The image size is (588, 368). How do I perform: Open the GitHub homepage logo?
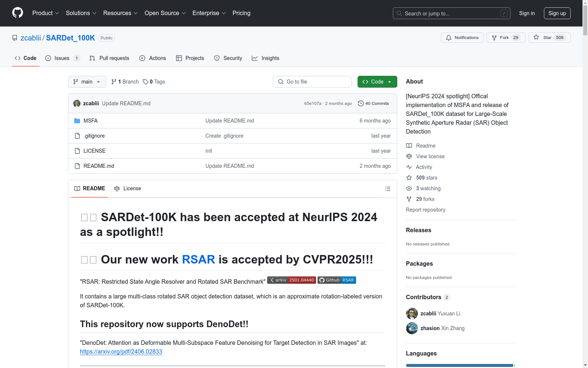coord(18,13)
